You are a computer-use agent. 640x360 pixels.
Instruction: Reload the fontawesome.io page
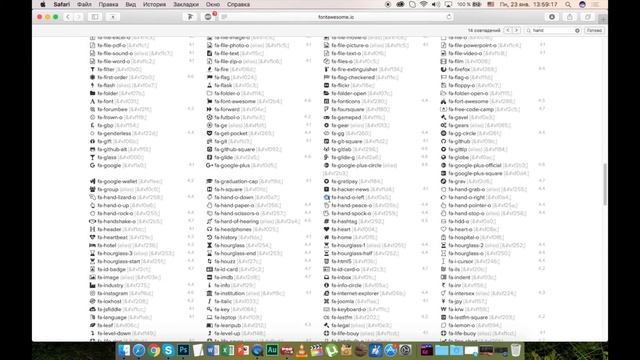click(449, 17)
